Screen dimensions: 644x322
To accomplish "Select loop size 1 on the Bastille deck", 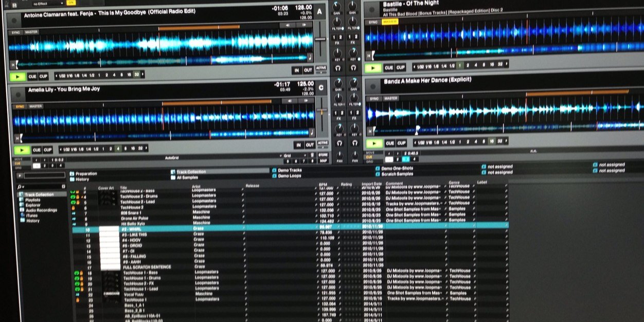I will coord(460,65).
